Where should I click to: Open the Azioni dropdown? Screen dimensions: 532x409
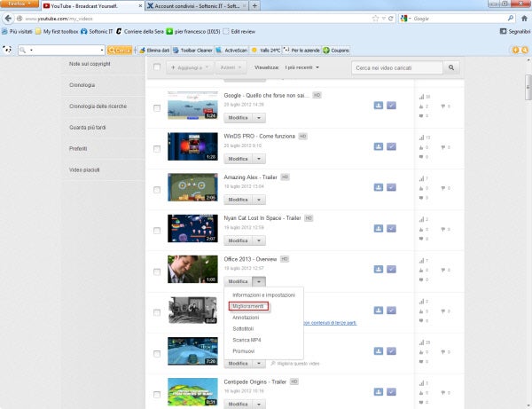pos(231,67)
